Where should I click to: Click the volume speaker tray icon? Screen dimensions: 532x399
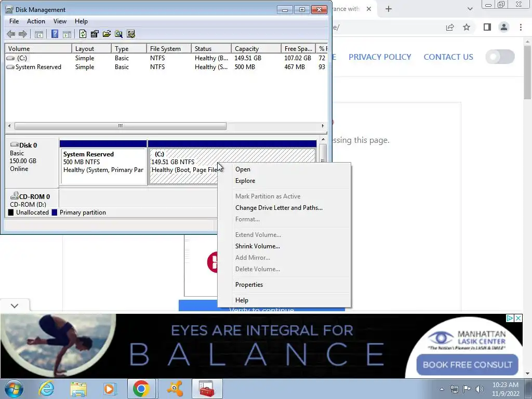[480, 389]
